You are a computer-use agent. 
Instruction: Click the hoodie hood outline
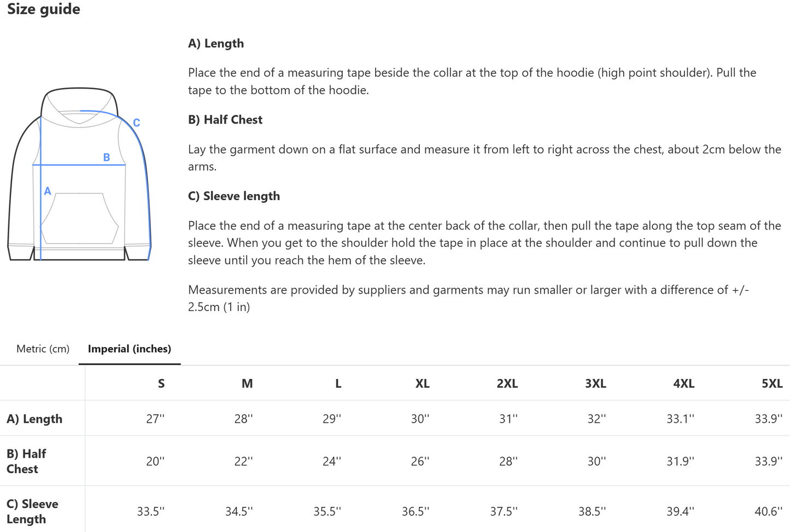(x=80, y=107)
